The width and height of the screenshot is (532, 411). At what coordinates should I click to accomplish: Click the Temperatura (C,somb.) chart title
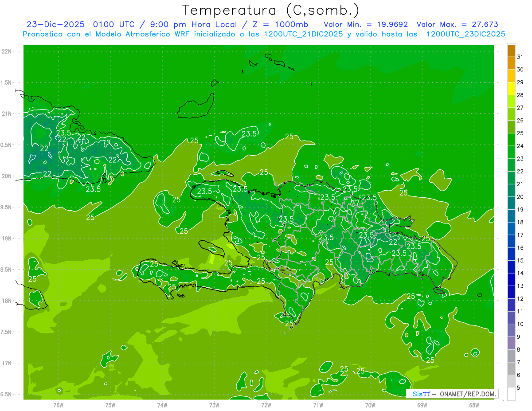click(271, 10)
